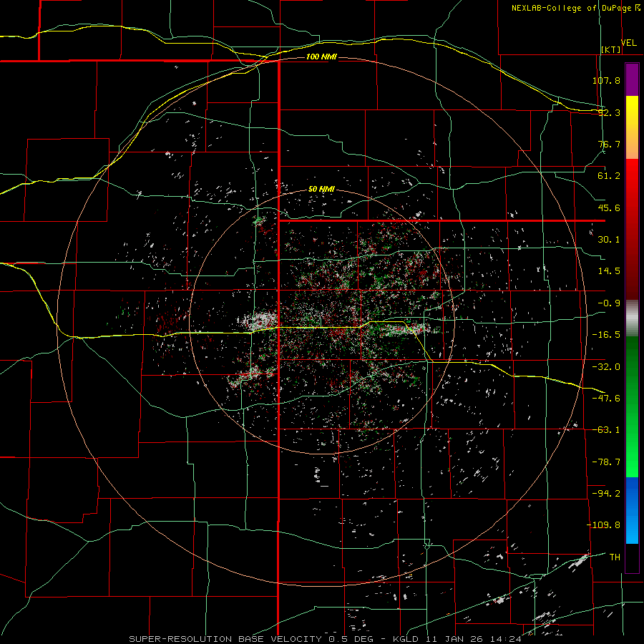The height and width of the screenshot is (644, 644).
Task: Pick the gray near-zero color bar segment
Action: click(x=632, y=318)
